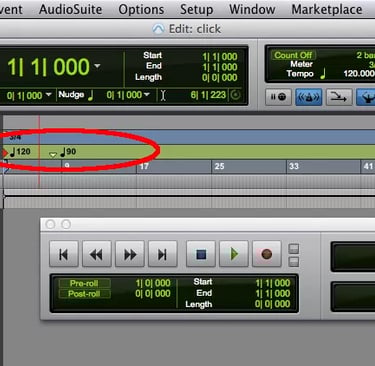Click the "Edit: click" window title

(x=195, y=29)
